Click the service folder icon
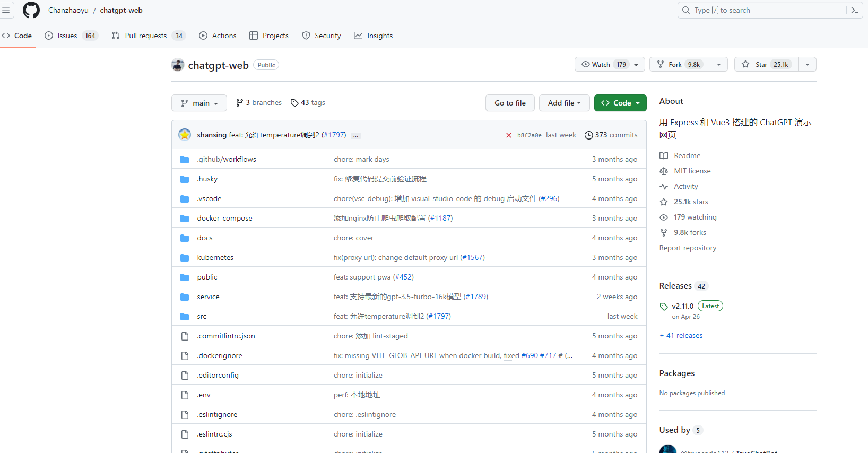 coord(185,297)
